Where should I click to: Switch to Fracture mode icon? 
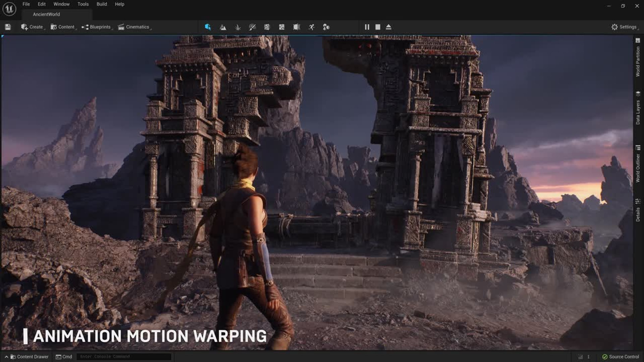282,27
